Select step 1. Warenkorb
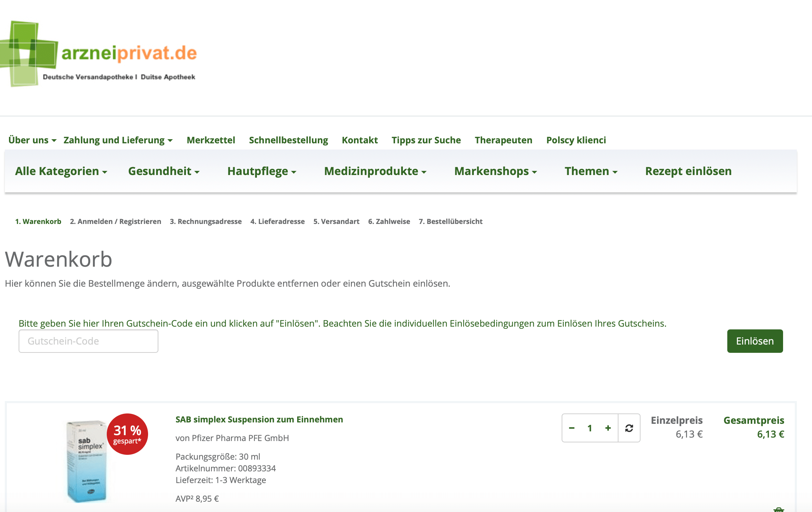The image size is (812, 512). [38, 222]
